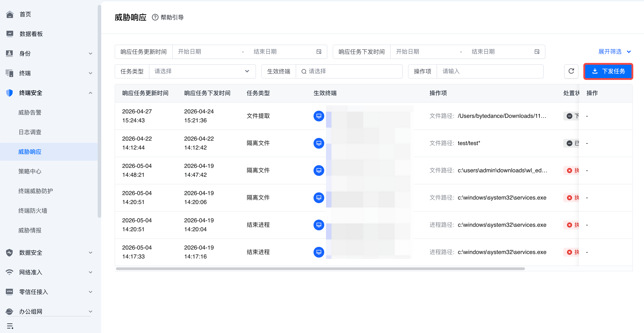This screenshot has width=644, height=333.
Task: Click the 响应任务下发时间 column header
Action: coord(207,93)
